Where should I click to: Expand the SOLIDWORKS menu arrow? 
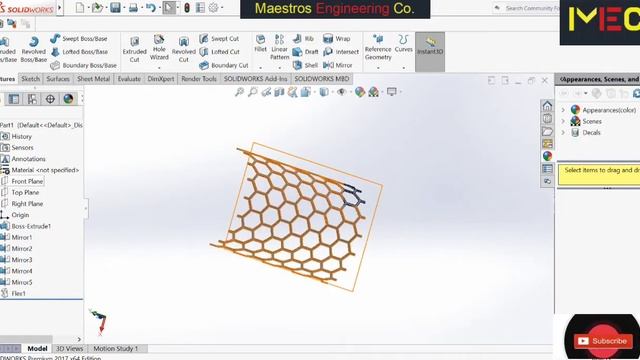pos(60,7)
